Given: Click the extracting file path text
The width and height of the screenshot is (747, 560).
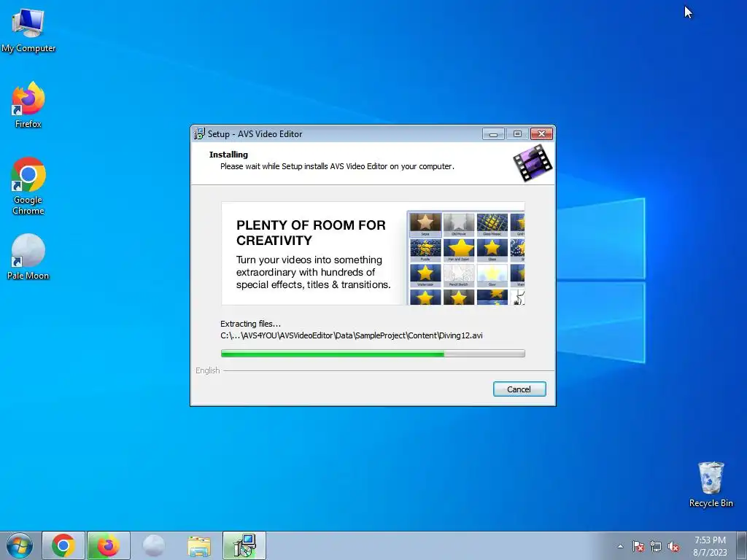Looking at the screenshot, I should [352, 335].
